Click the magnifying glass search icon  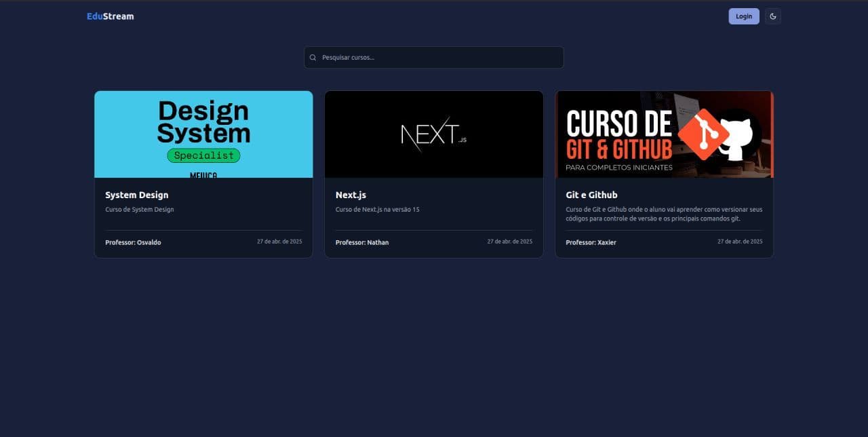[x=313, y=57]
